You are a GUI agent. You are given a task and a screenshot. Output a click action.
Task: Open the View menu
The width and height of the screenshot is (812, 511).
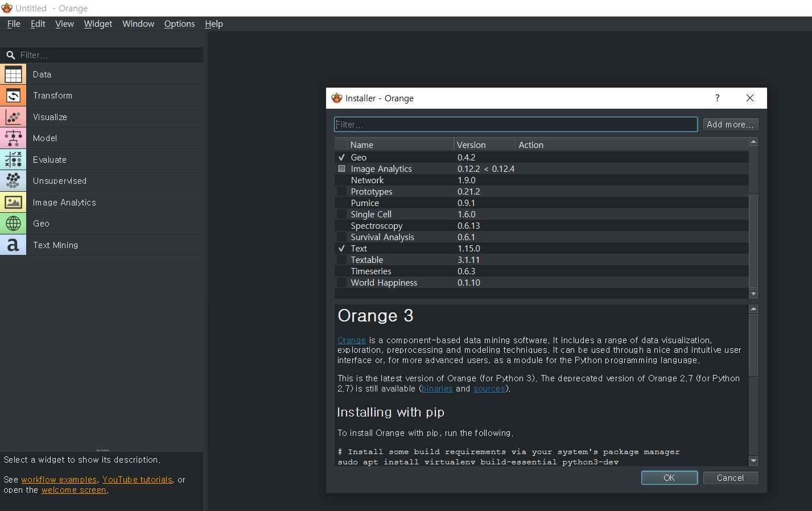(64, 24)
